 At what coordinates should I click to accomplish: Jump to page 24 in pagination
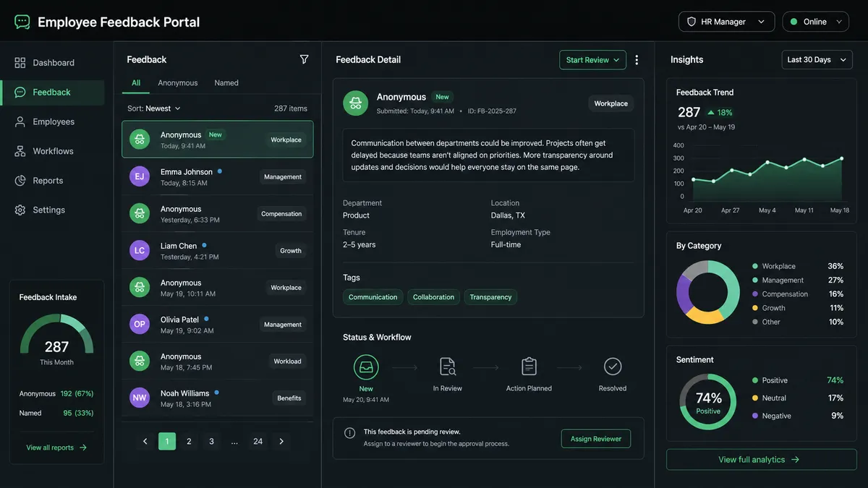click(258, 441)
